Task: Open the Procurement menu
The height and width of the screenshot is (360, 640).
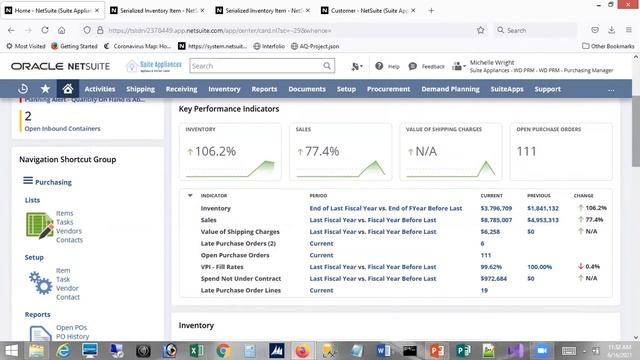Action: pos(388,89)
